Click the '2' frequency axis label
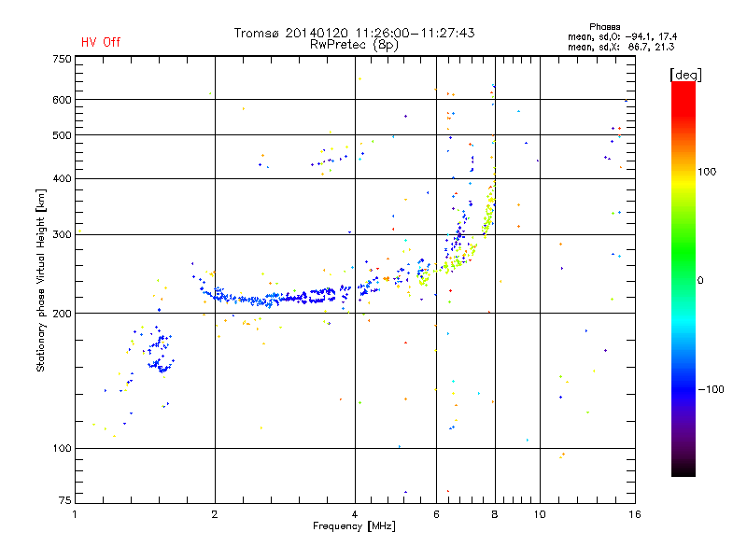Image resolution: width=747 pixels, height=560 pixels. (215, 514)
